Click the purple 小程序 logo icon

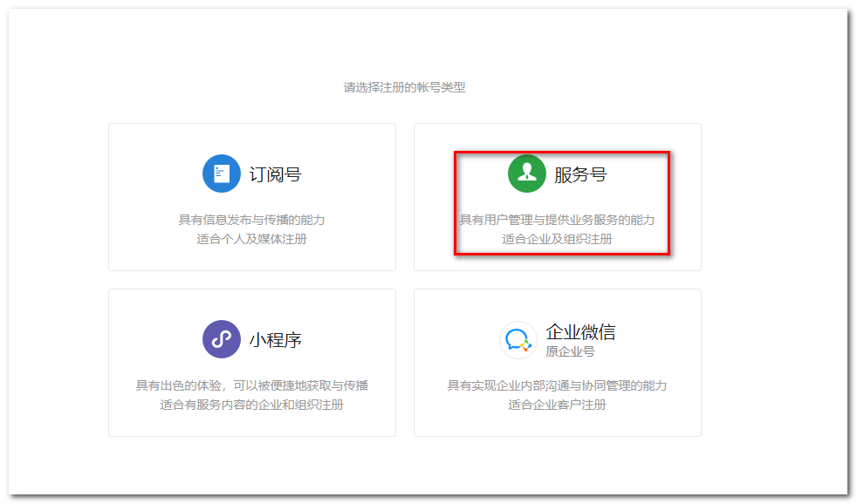click(222, 339)
